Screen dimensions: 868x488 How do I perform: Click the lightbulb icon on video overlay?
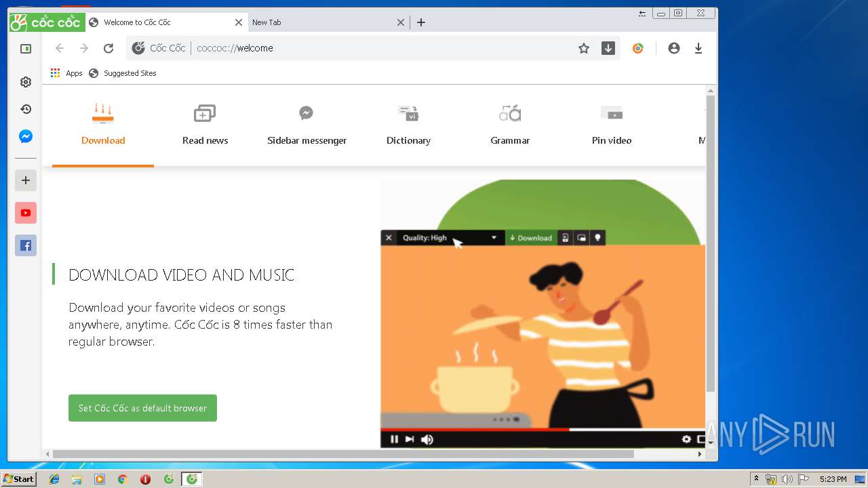(597, 238)
